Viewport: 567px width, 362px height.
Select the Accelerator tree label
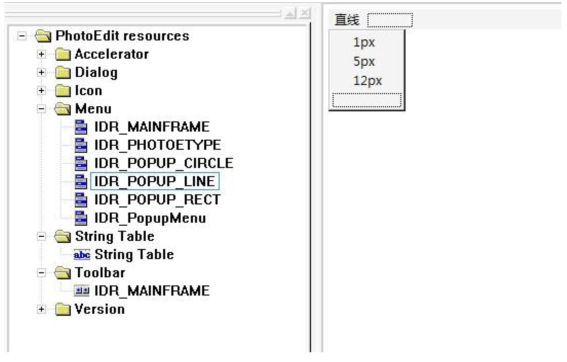click(112, 54)
